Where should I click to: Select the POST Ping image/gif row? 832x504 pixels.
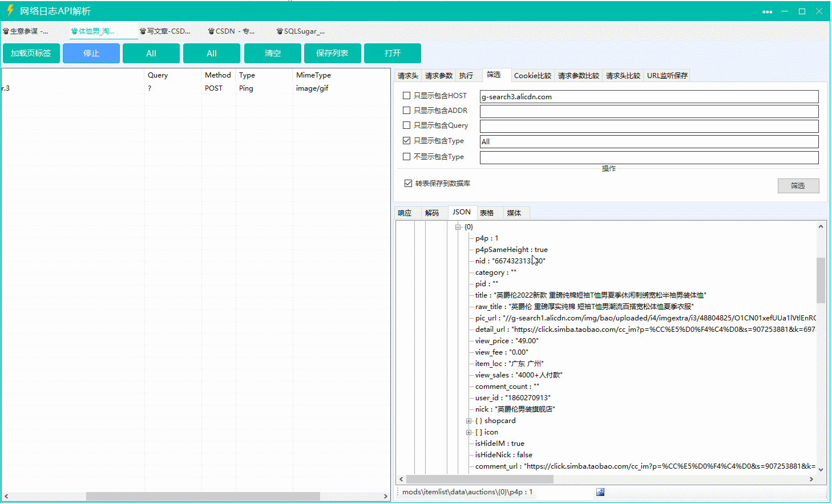point(195,88)
